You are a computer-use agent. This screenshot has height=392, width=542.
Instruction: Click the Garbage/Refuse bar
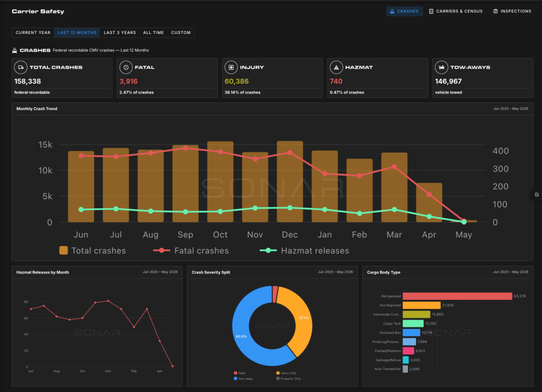tap(406, 360)
